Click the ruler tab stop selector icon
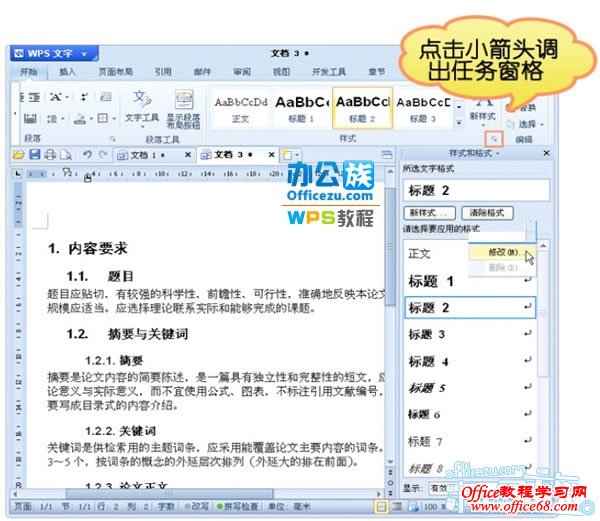Viewport: 600px width, 521px height. click(18, 174)
